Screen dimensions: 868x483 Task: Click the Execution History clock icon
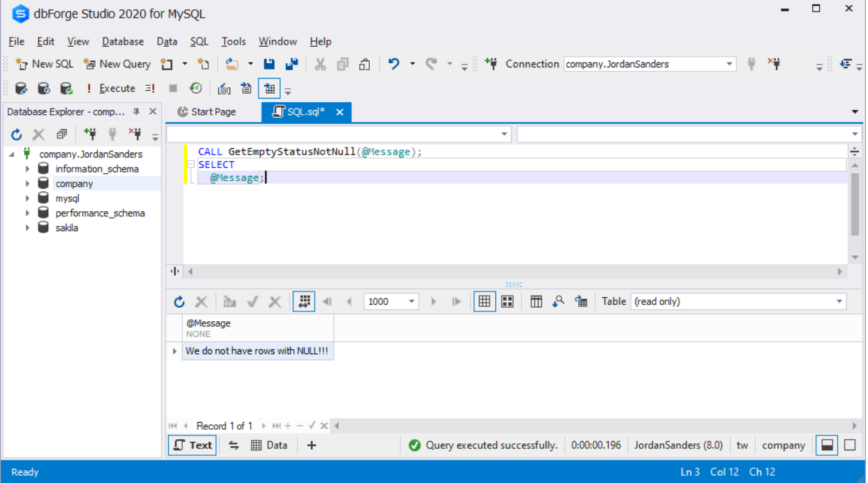pyautogui.click(x=196, y=89)
